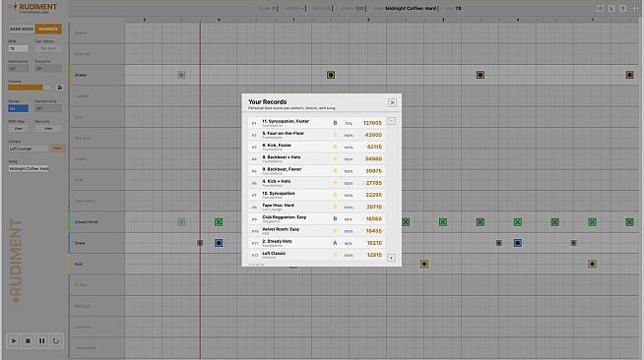Select the Snare track label

80,243
